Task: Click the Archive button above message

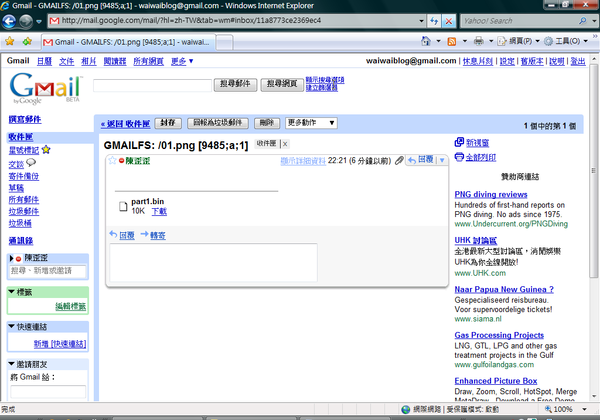Action: pos(168,123)
